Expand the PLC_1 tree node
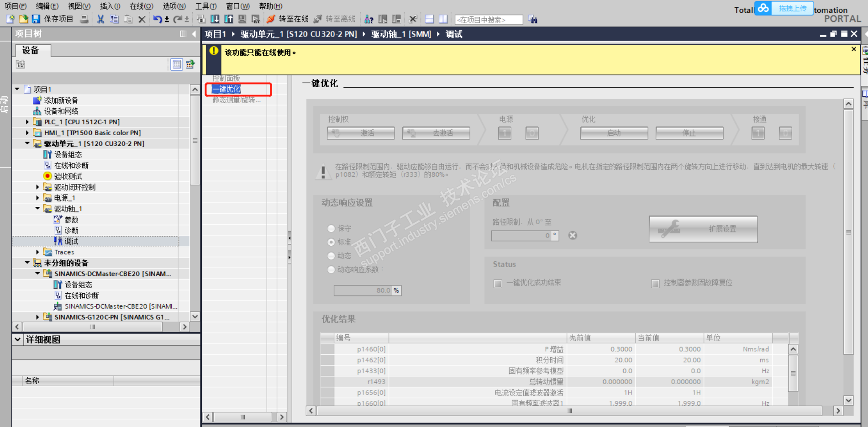Image resolution: width=868 pixels, height=427 pixels. 27,122
